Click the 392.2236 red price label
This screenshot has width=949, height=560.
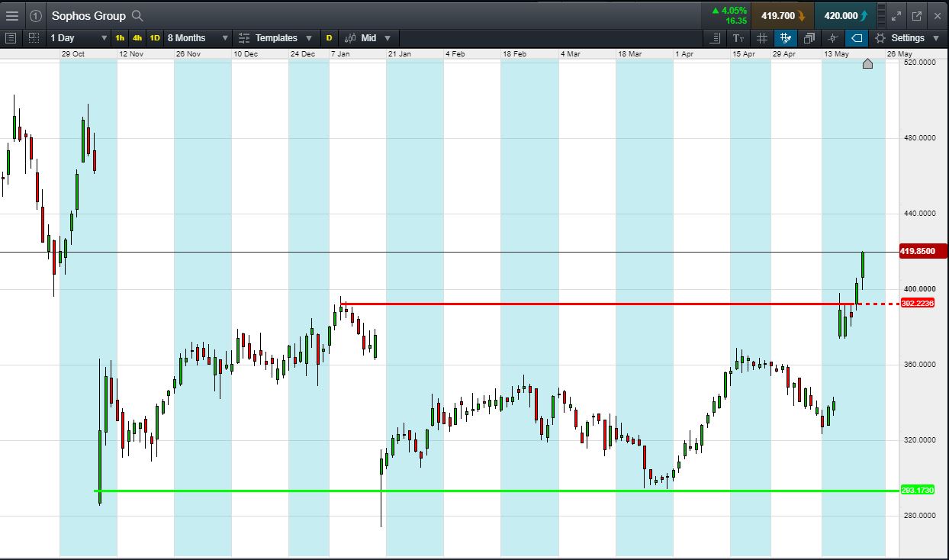(x=917, y=304)
